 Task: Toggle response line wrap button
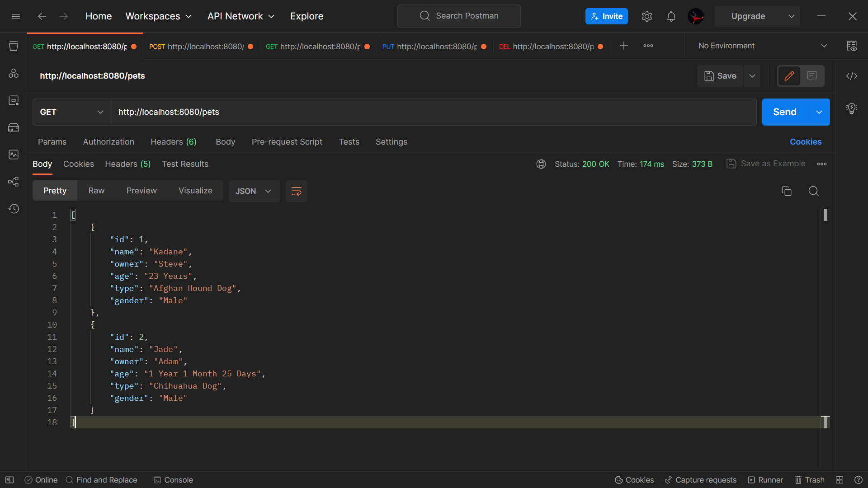pos(297,191)
